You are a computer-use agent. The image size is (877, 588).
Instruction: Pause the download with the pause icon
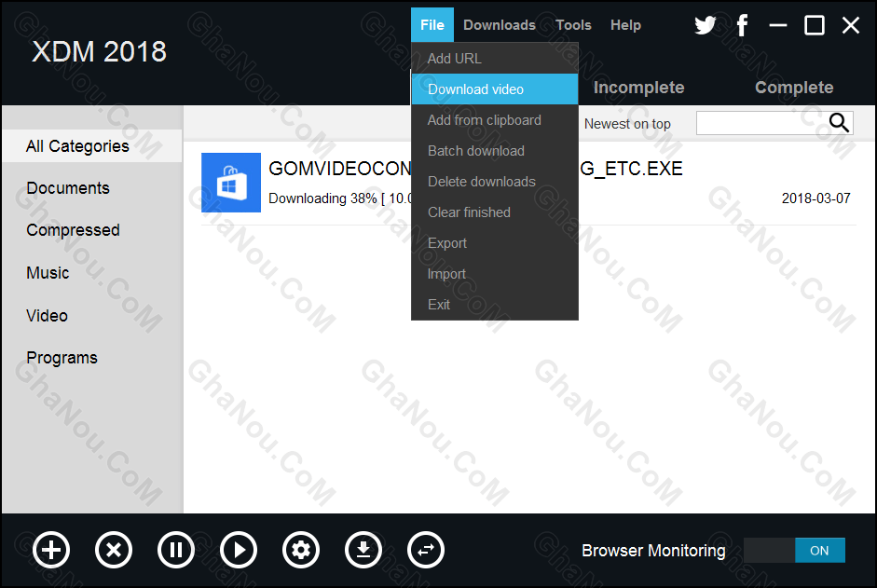click(176, 551)
